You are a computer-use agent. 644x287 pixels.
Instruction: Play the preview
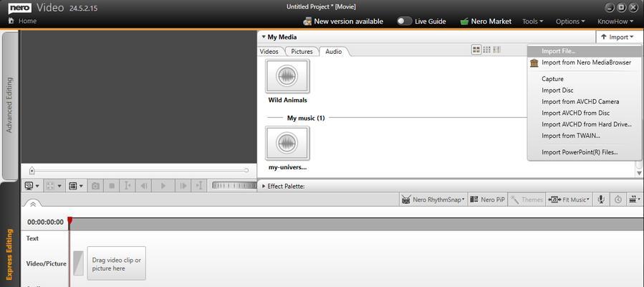point(163,186)
